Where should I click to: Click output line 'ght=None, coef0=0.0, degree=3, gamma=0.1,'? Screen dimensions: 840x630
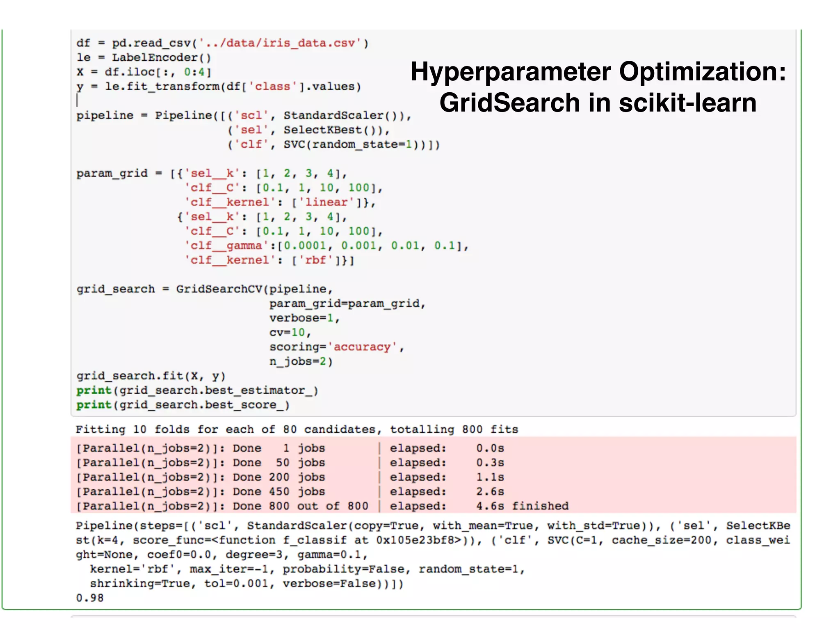pos(222,555)
